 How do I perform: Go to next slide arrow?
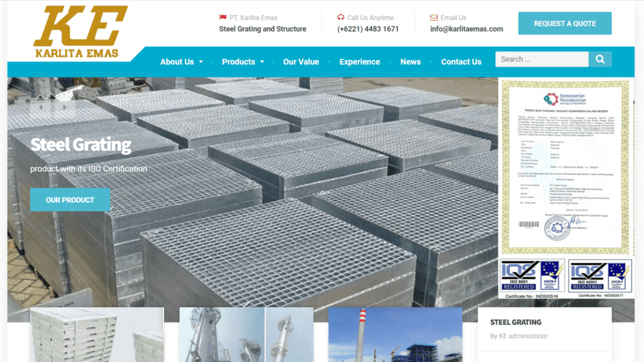point(65,108)
